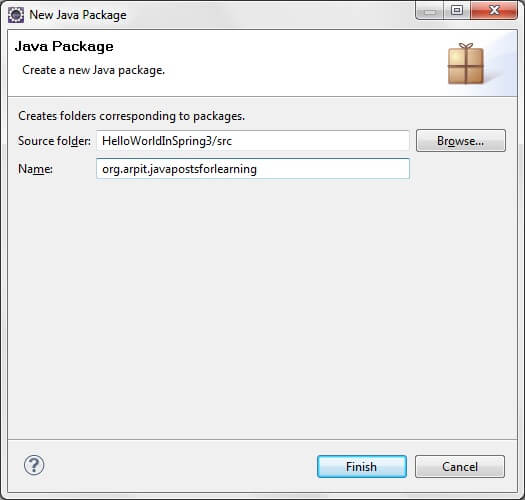Focus the Source folder text field
This screenshot has width=525, height=500.
tap(253, 141)
